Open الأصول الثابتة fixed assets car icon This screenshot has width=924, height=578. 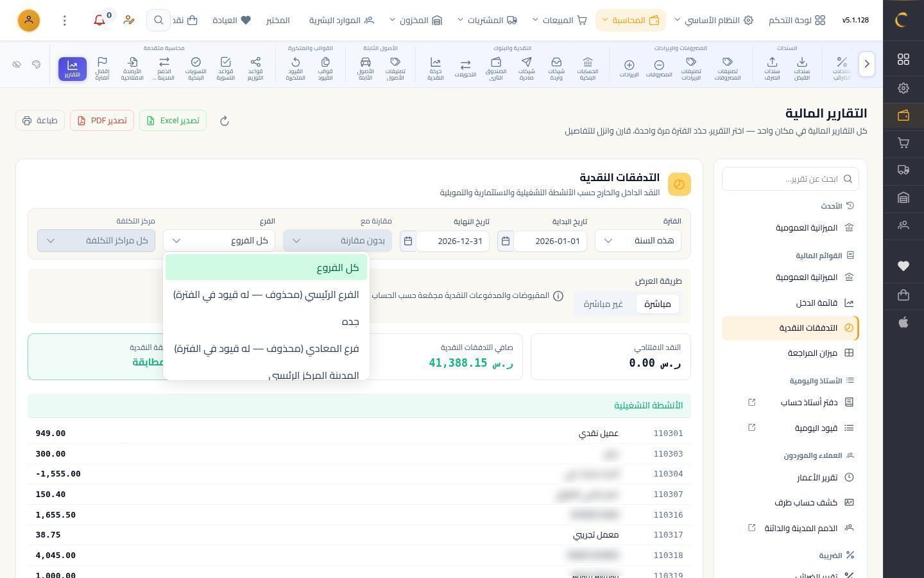pos(365,68)
